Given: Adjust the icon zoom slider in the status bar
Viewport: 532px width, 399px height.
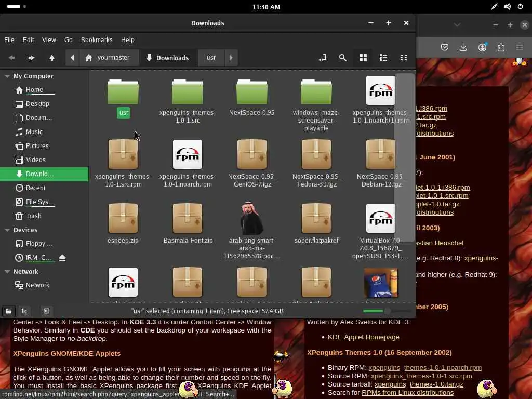Looking at the screenshot, I should (x=387, y=311).
